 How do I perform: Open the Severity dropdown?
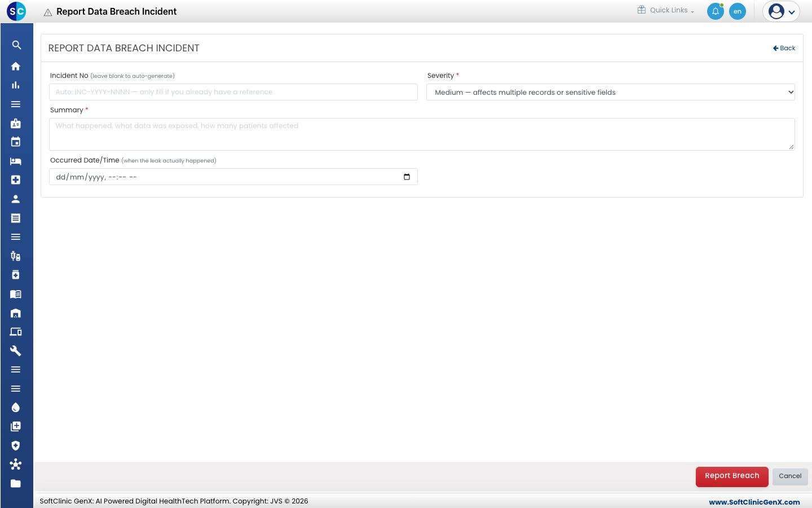(611, 92)
